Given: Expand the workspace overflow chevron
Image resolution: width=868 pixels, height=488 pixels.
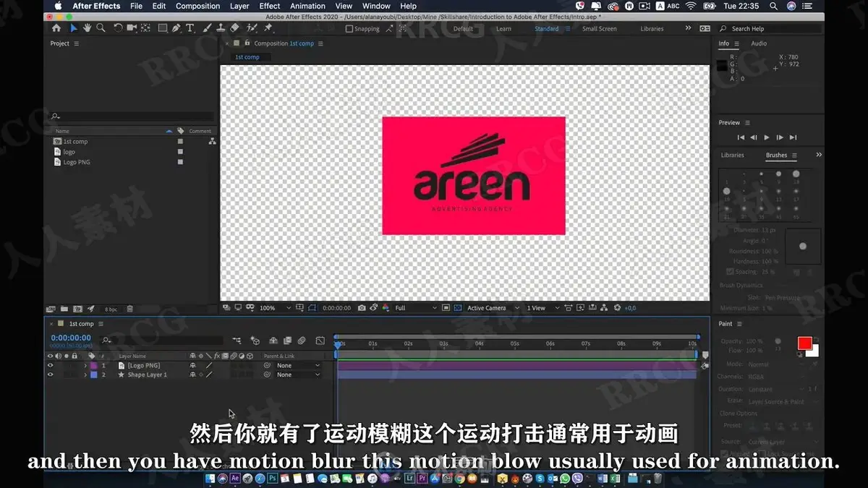Looking at the screenshot, I should coord(687,28).
